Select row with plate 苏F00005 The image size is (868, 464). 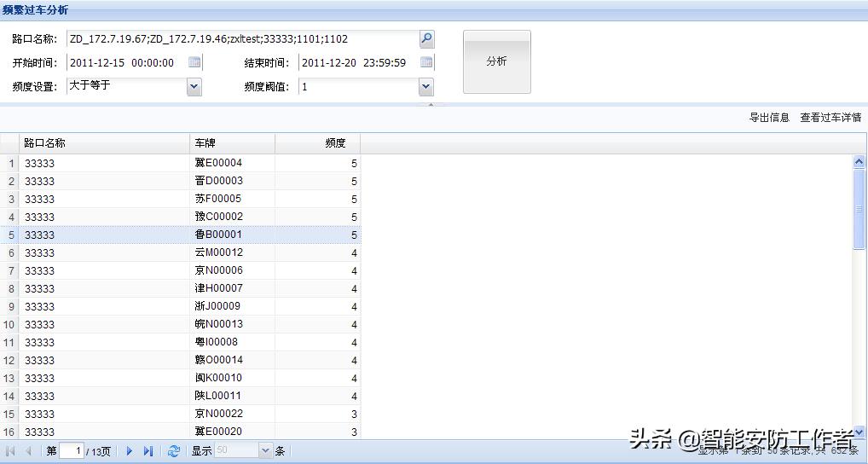tap(181, 199)
